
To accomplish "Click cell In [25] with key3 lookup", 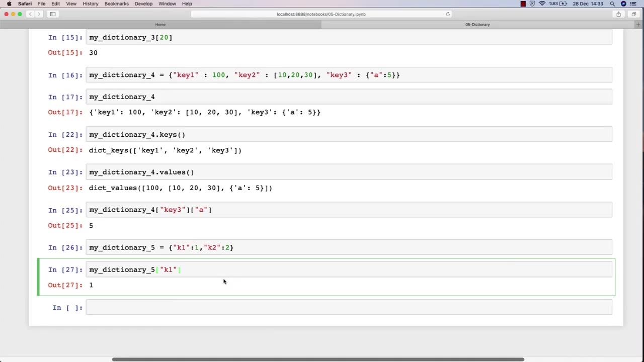I will coord(349,210).
